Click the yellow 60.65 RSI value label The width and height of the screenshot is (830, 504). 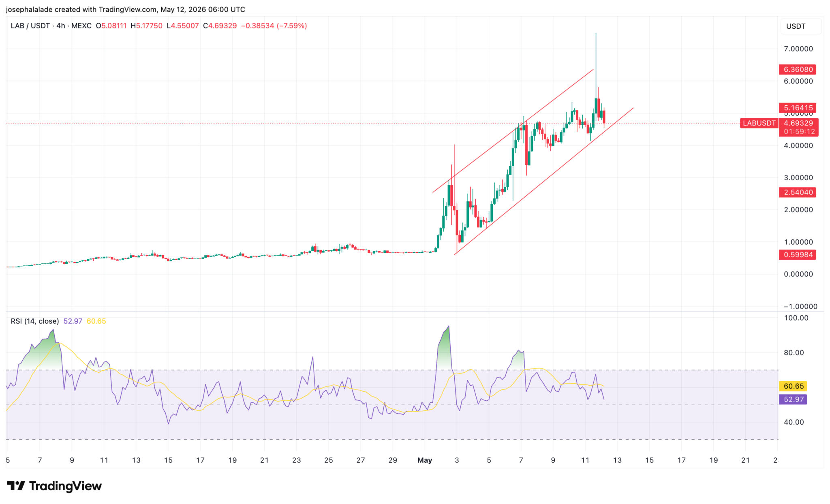793,386
